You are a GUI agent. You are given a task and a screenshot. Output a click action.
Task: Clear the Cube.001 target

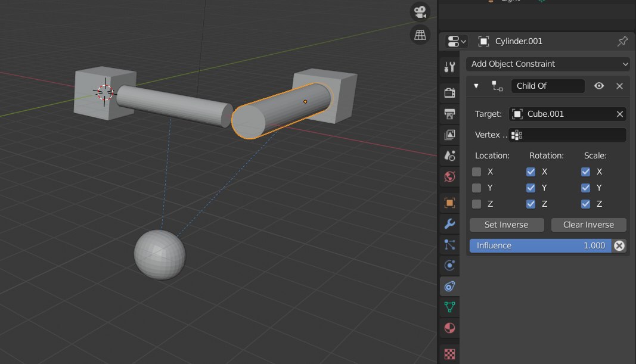(620, 114)
